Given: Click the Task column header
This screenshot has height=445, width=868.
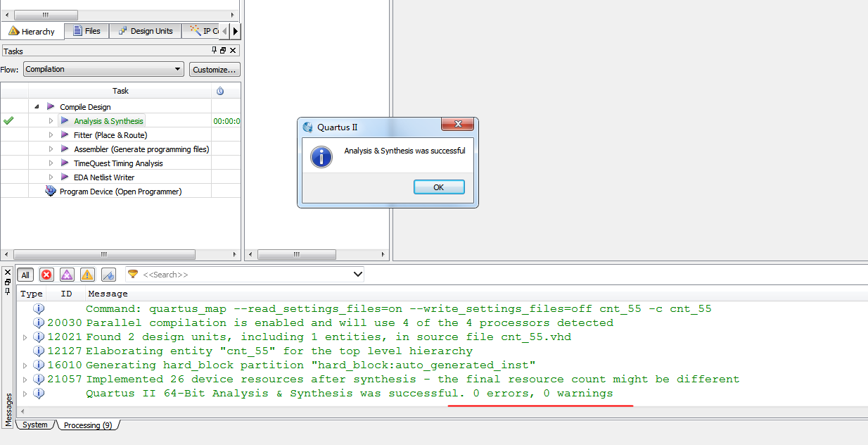Looking at the screenshot, I should coord(120,91).
